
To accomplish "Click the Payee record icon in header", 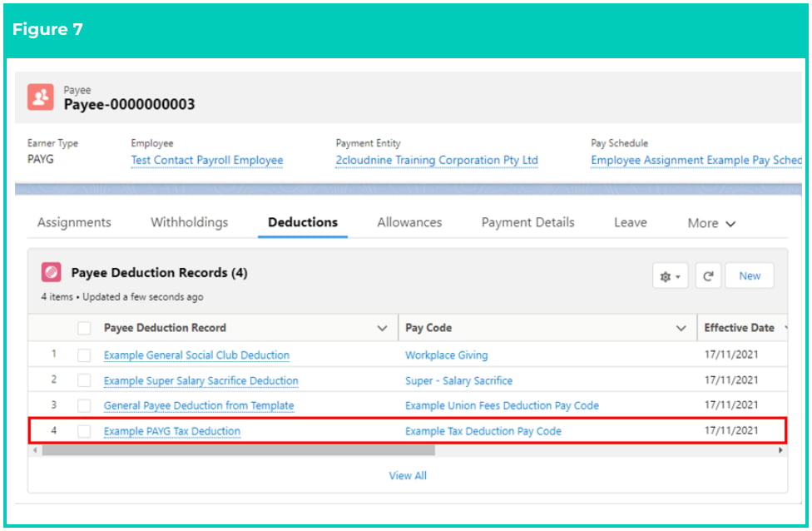I will pos(41,97).
